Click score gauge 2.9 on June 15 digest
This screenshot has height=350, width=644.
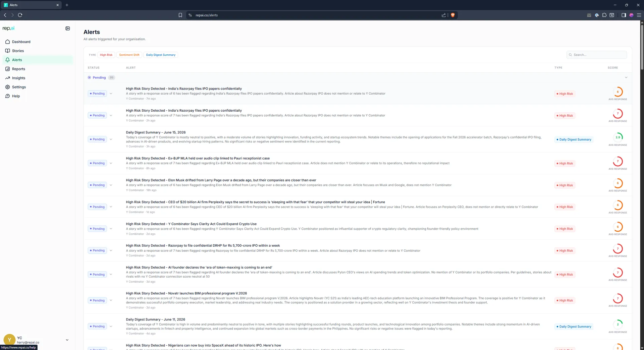pyautogui.click(x=618, y=137)
